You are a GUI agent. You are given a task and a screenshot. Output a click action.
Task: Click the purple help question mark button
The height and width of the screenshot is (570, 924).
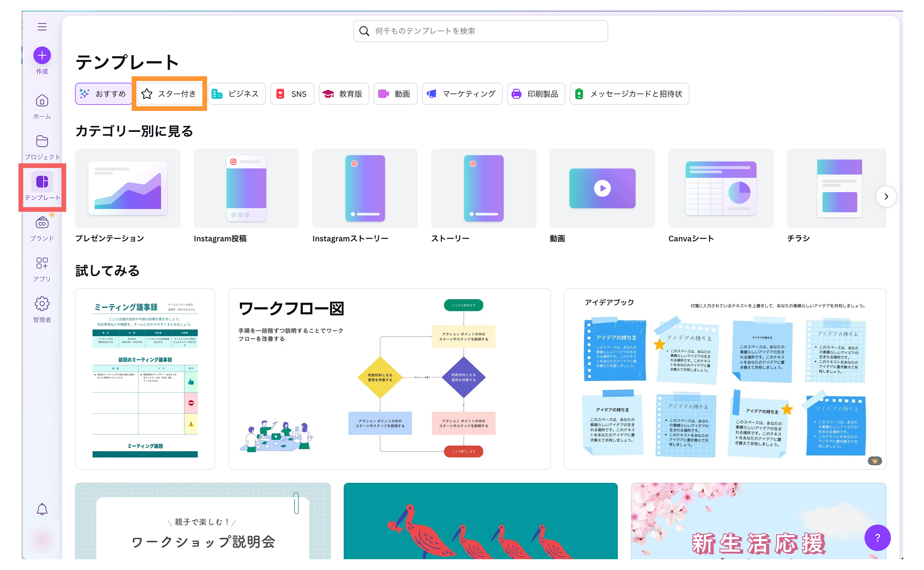pyautogui.click(x=877, y=538)
